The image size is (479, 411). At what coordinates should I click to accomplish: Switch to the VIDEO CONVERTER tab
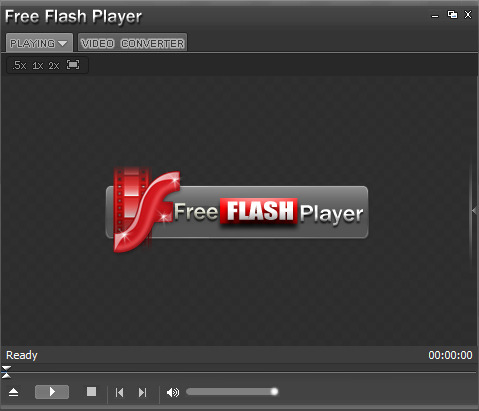132,43
